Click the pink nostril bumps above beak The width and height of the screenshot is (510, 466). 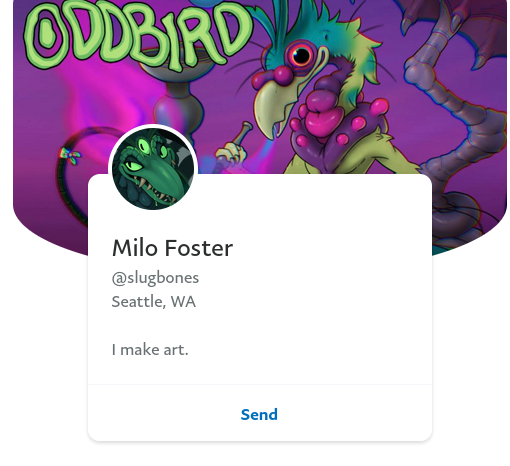[272, 77]
